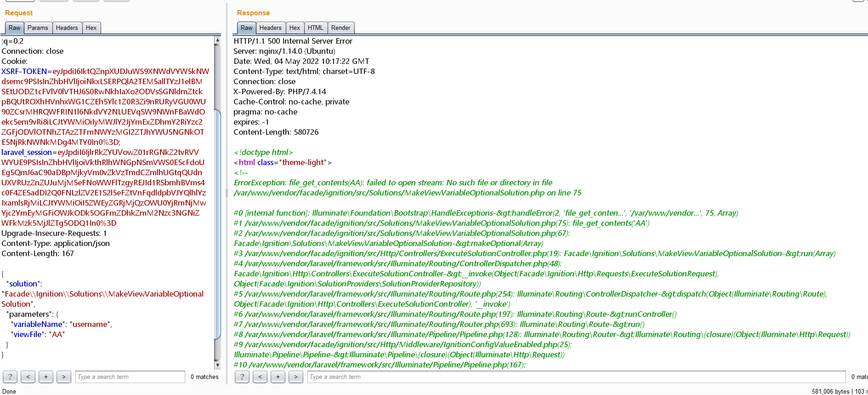The height and width of the screenshot is (395, 868).
Task: Click "Content-Length: 580726" response header
Action: tap(276, 132)
